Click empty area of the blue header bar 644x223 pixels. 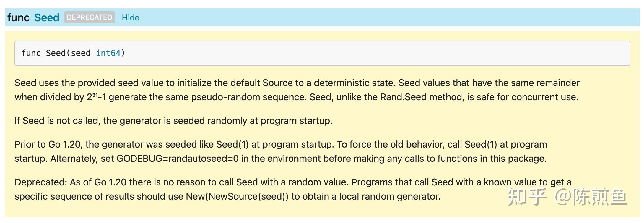coord(384,17)
